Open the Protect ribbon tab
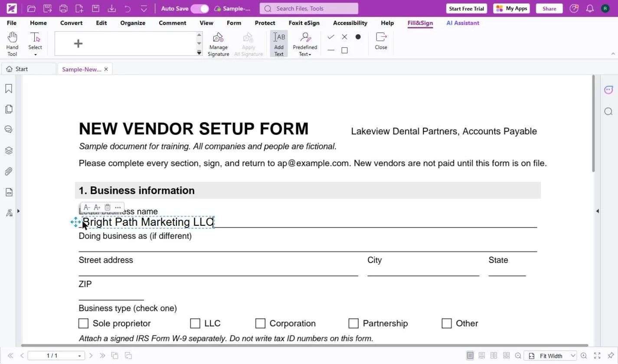618x364 pixels. coord(265,23)
